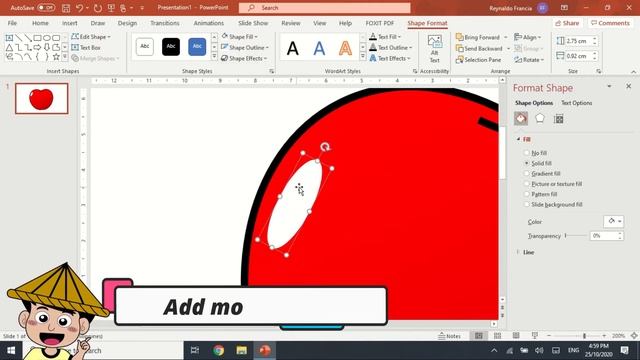Click the Search box in title bar
This screenshot has height=360, width=640.
324,8
